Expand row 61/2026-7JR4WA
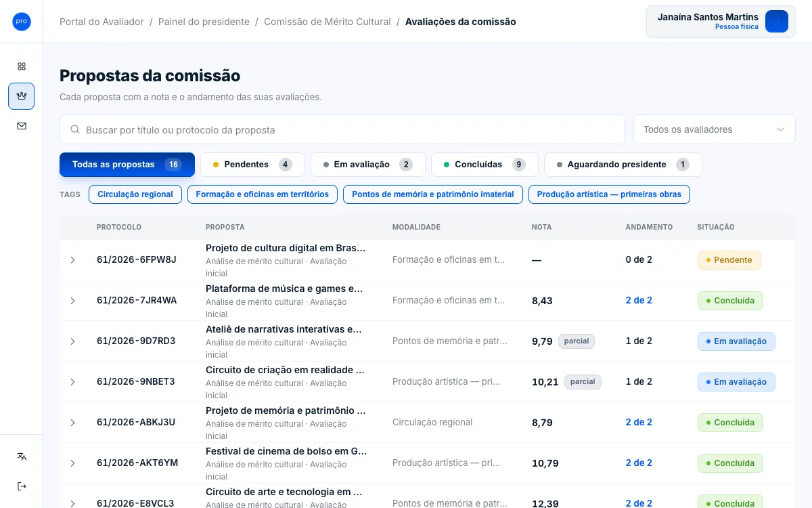Viewport: 812px width, 508px height. point(73,301)
